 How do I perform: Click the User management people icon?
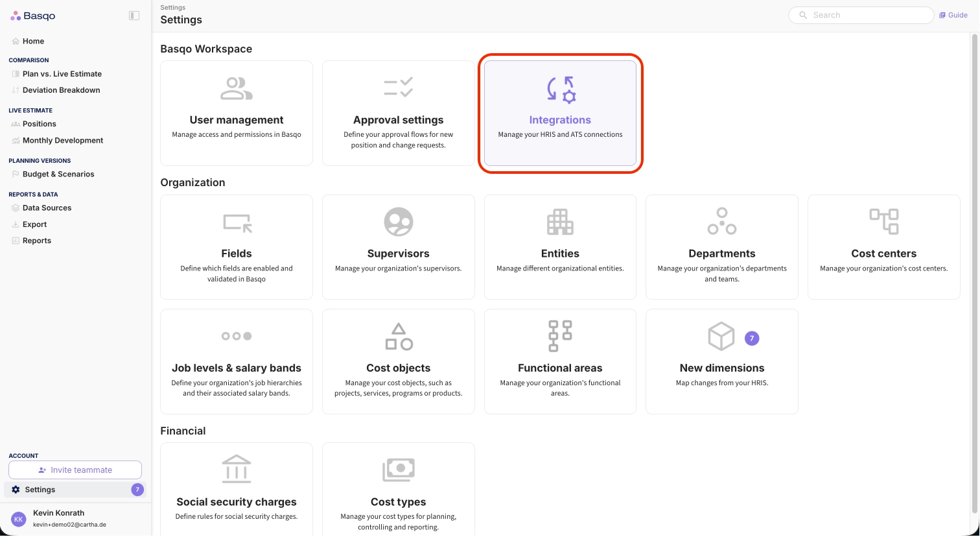point(237,89)
